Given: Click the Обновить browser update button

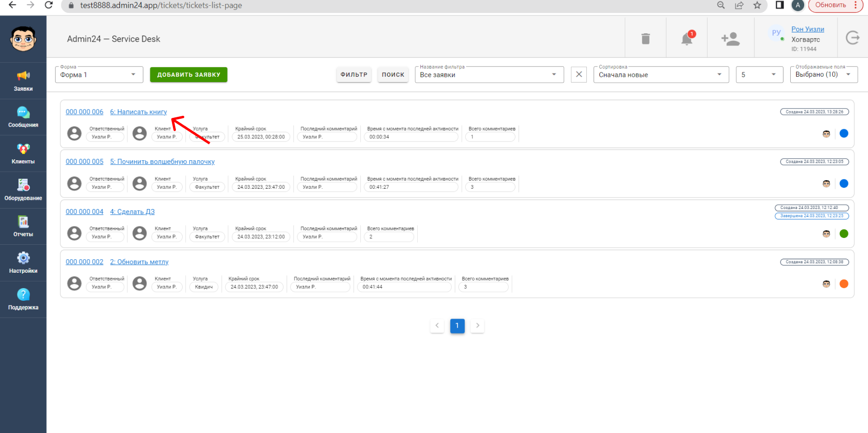Looking at the screenshot, I should [x=836, y=5].
